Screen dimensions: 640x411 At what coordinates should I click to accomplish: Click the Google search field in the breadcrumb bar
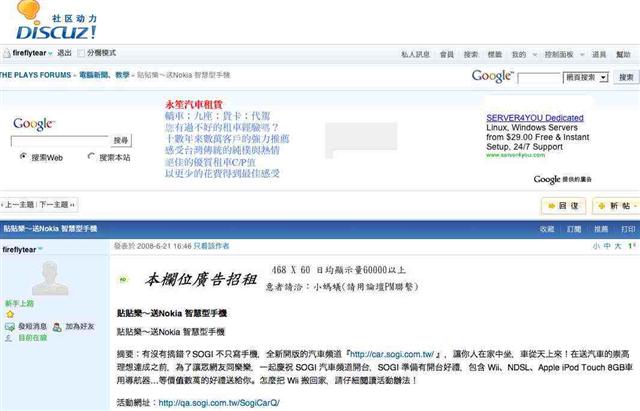tap(539, 78)
